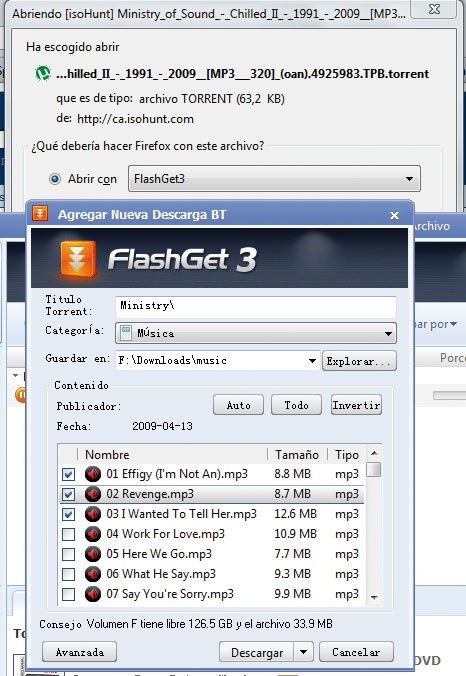Click the Invertir selection button
This screenshot has height=676, width=466.
[x=356, y=405]
